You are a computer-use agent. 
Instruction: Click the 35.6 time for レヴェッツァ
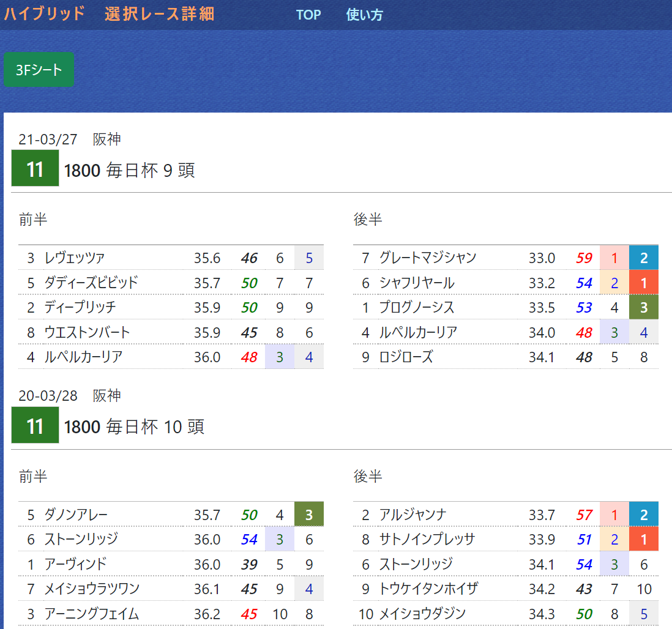pos(207,258)
